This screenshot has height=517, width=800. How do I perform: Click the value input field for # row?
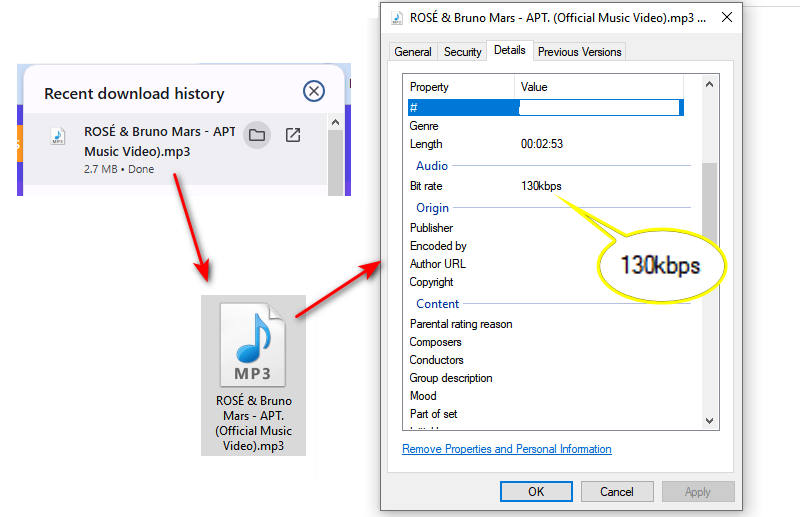[598, 108]
